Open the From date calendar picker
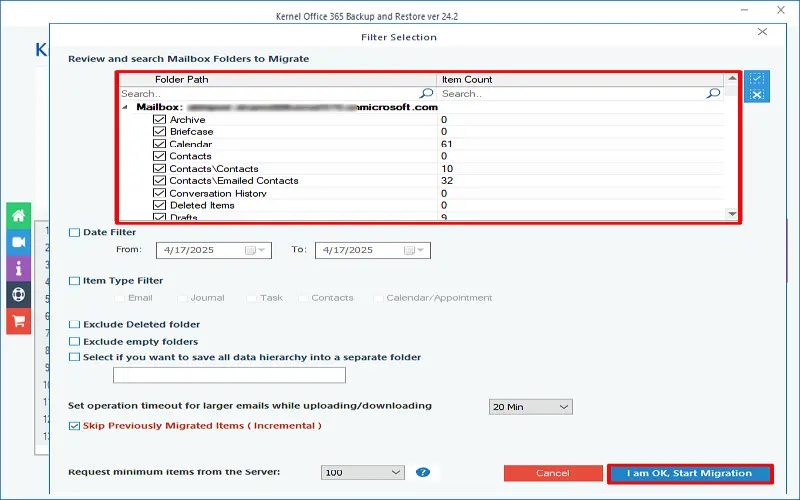 [255, 250]
